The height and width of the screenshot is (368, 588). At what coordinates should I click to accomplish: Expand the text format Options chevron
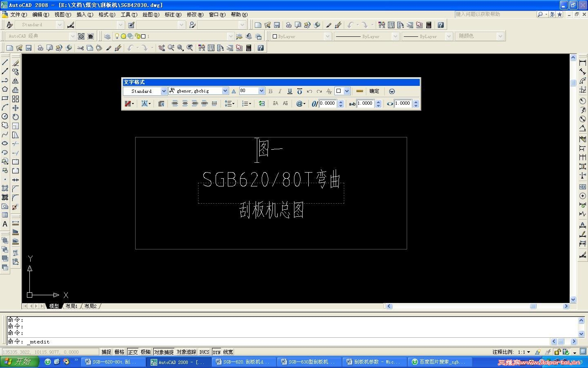[392, 91]
